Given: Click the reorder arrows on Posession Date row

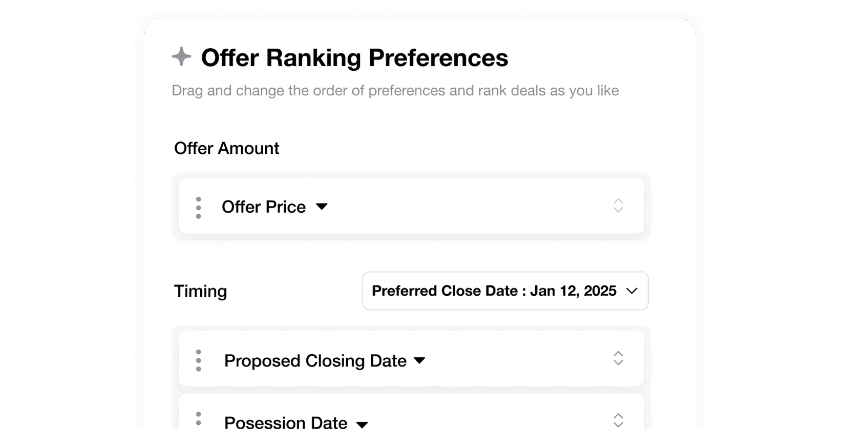Looking at the screenshot, I should [x=618, y=420].
